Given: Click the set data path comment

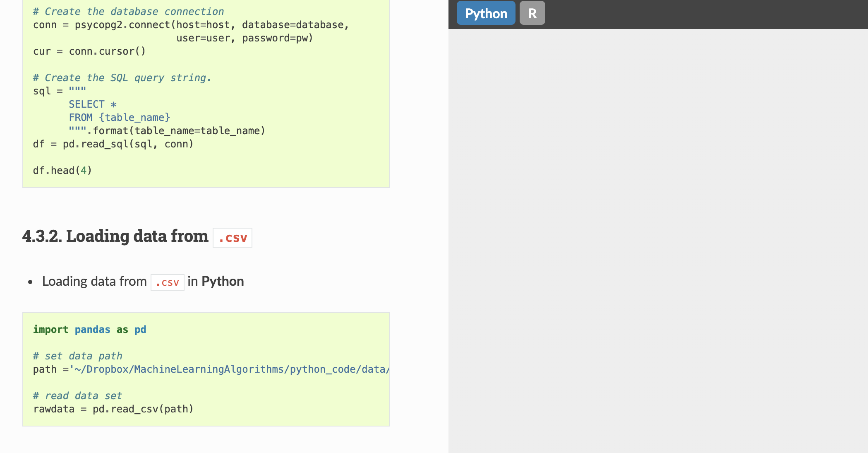Looking at the screenshot, I should (78, 356).
